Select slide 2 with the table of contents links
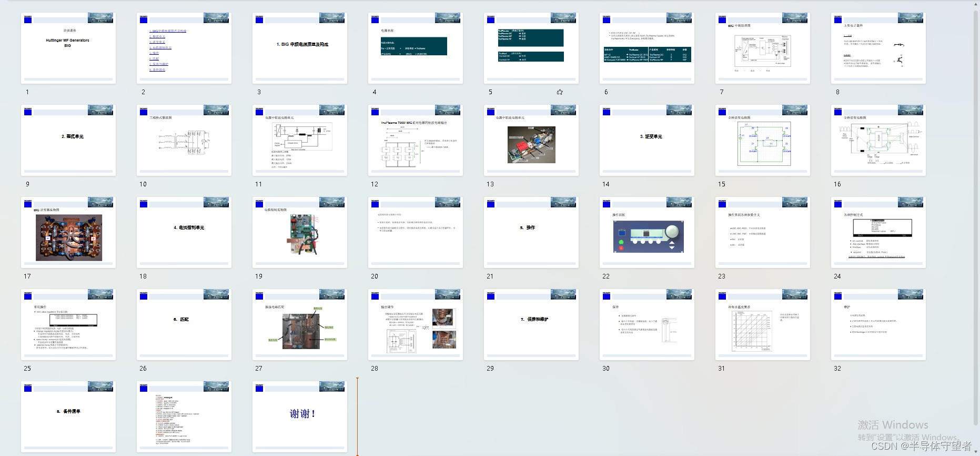Viewport: 980px width, 456px height. pyautogui.click(x=184, y=48)
